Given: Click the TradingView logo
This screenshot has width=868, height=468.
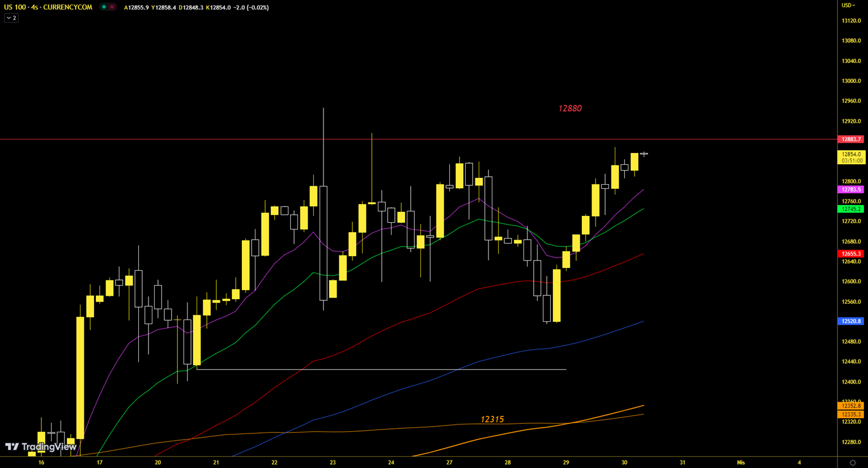Looking at the screenshot, I should [x=41, y=447].
